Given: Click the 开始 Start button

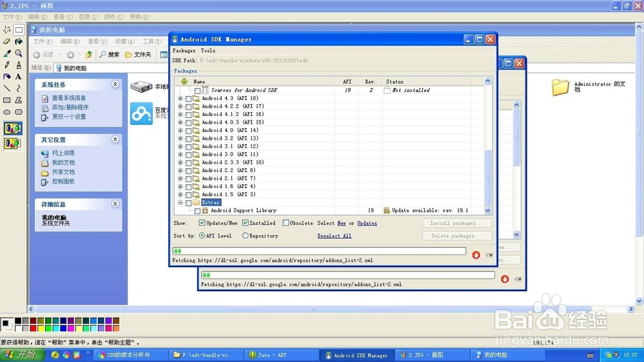Looking at the screenshot, I should click(x=23, y=355).
